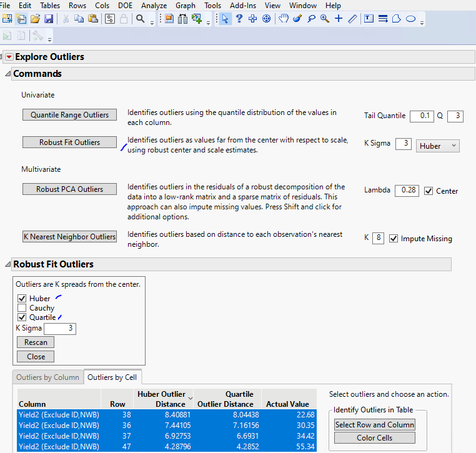Click the data table grid icon
Image resolution: width=476 pixels, height=453 pixels.
coord(169,19)
